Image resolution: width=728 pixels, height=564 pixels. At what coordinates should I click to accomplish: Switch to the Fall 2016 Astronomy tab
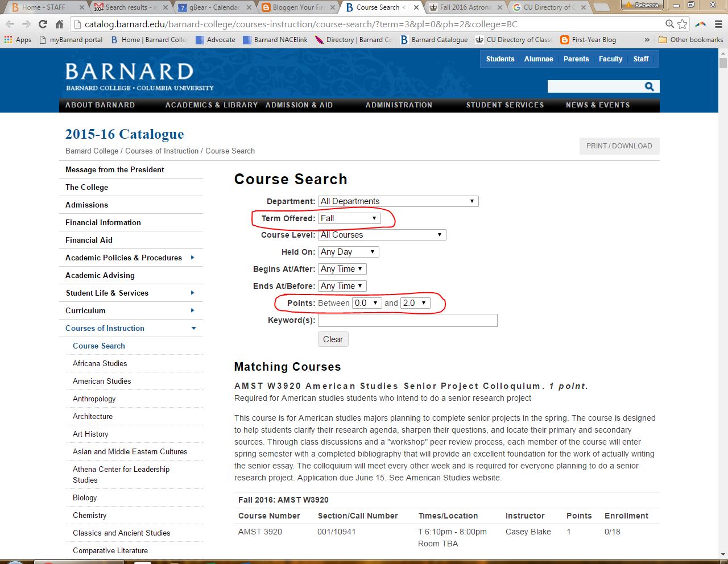(x=465, y=7)
